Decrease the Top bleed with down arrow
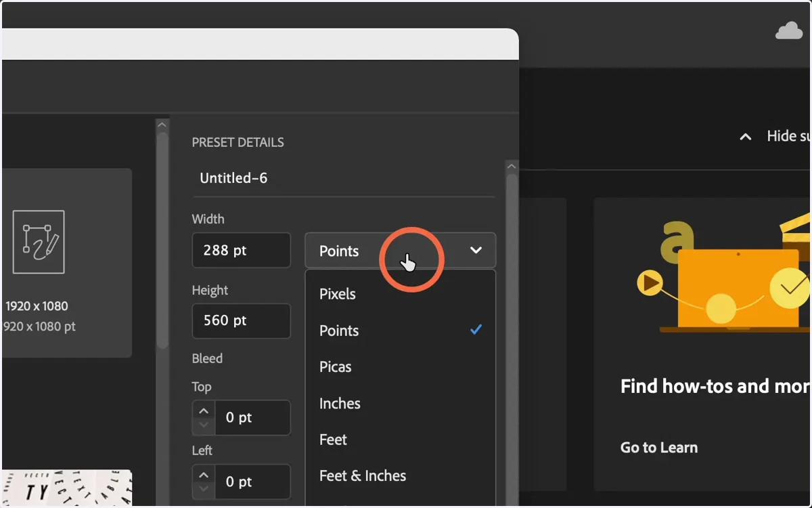Screen dimensions: 812x508 [204, 426]
